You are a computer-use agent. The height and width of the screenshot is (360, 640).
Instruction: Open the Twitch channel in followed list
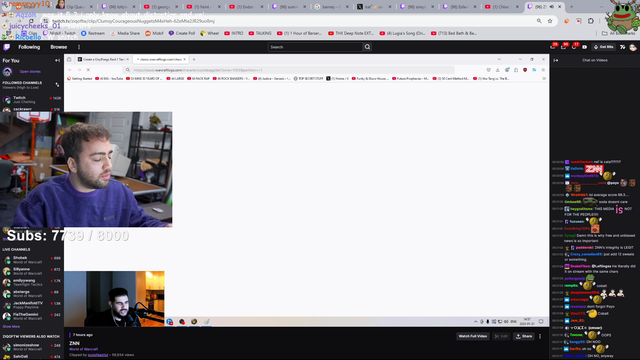pos(31,99)
